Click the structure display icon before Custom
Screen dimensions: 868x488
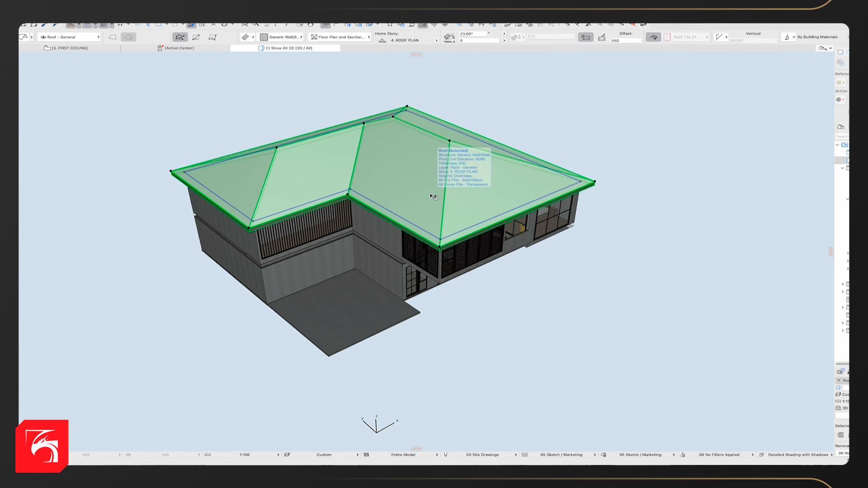click(287, 455)
